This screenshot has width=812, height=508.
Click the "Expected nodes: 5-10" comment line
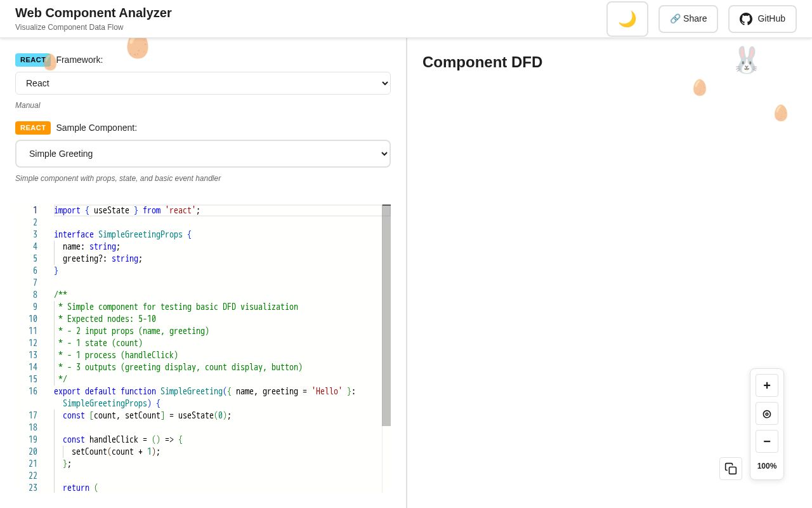pos(107,319)
